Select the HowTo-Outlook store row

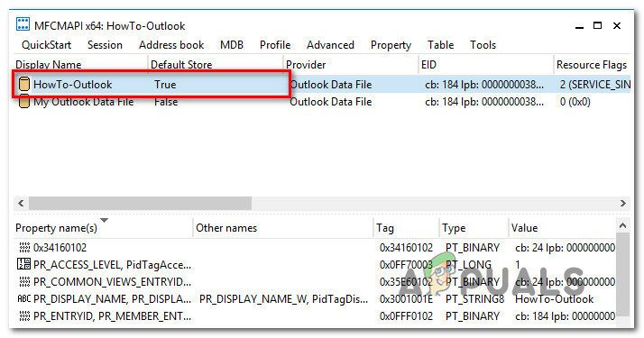pyautogui.click(x=322, y=84)
